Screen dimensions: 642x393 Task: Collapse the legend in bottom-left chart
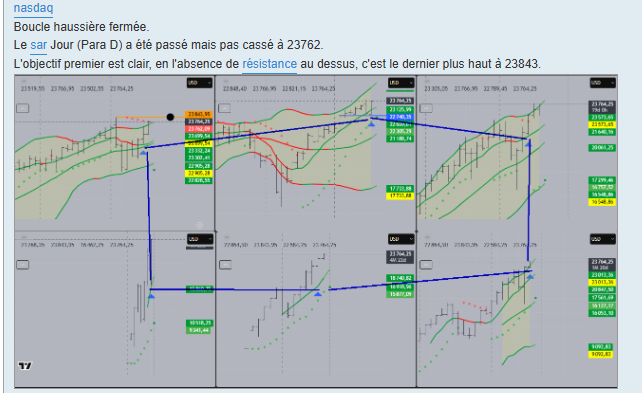point(23,265)
